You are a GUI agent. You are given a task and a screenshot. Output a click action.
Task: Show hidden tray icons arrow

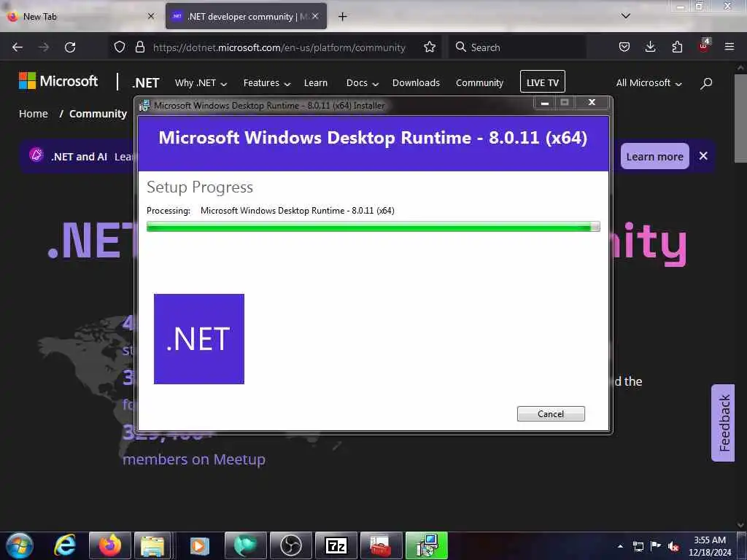(x=620, y=546)
